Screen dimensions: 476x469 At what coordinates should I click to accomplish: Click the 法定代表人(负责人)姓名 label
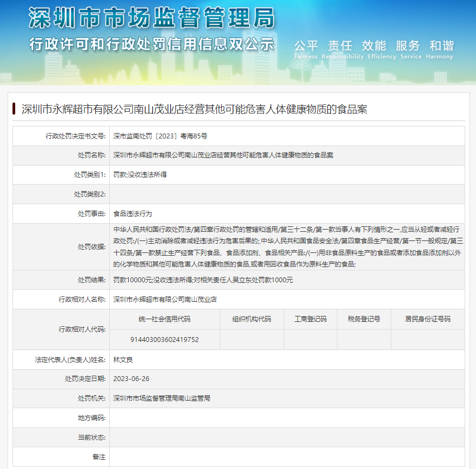click(70, 360)
